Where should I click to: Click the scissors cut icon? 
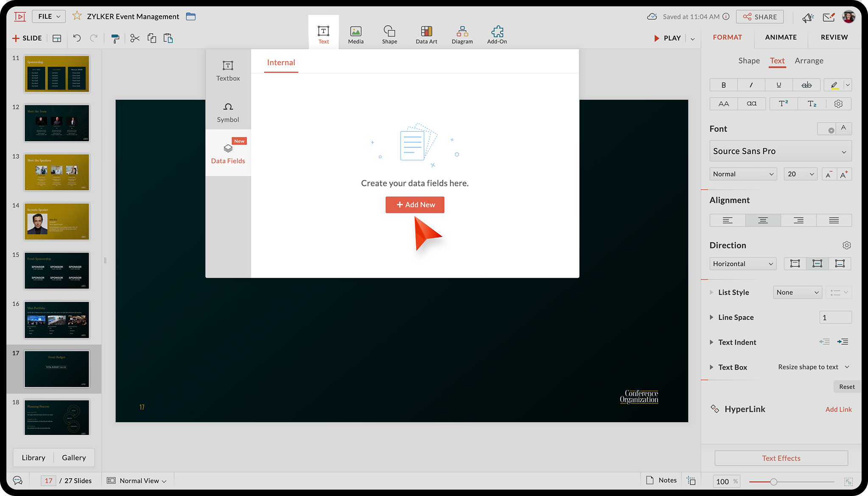tap(135, 39)
